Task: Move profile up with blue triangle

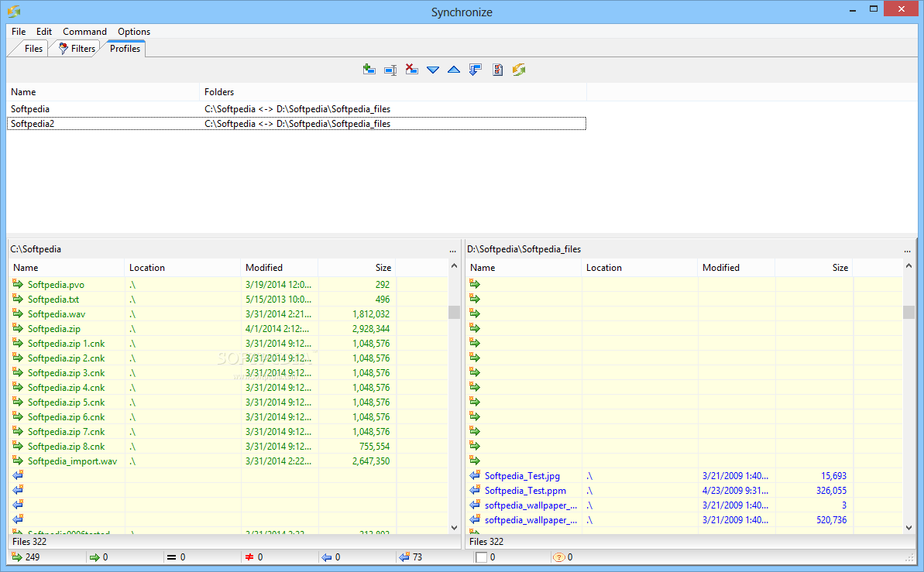Action: pos(454,70)
